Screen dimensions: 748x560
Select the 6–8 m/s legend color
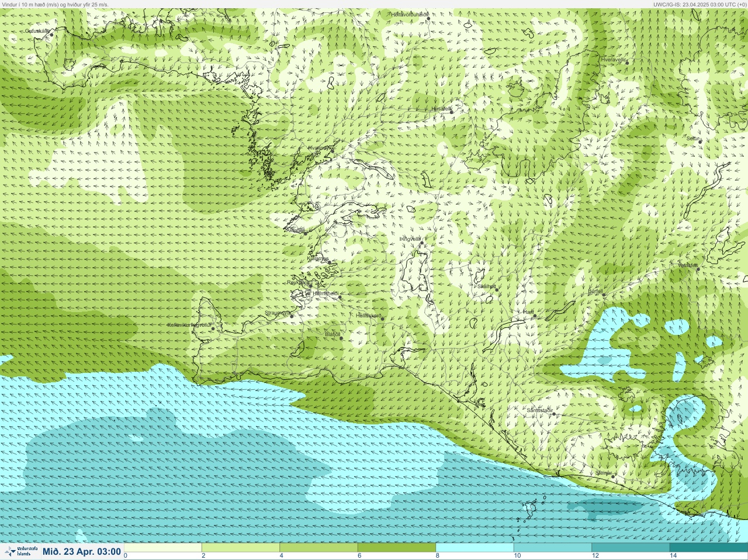(397, 548)
